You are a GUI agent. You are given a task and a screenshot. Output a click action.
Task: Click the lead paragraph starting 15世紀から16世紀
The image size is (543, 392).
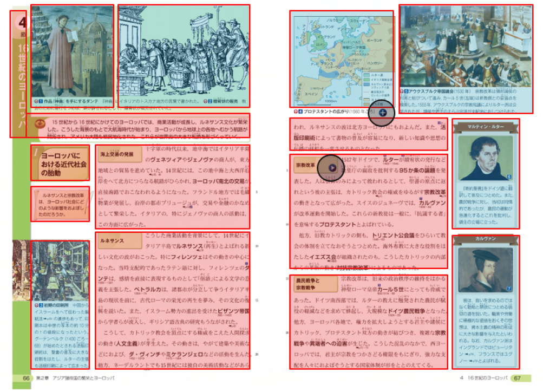pyautogui.click(x=141, y=126)
